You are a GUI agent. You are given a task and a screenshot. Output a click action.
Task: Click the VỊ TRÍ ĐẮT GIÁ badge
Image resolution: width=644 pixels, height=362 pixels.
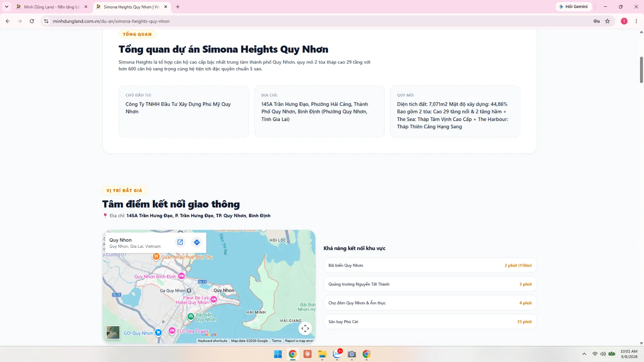[x=124, y=190]
